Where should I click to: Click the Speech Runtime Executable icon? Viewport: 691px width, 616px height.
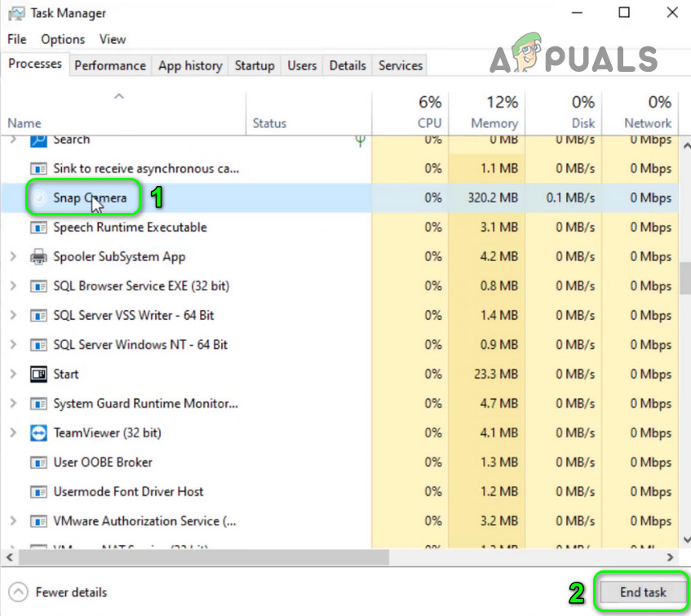(x=39, y=228)
